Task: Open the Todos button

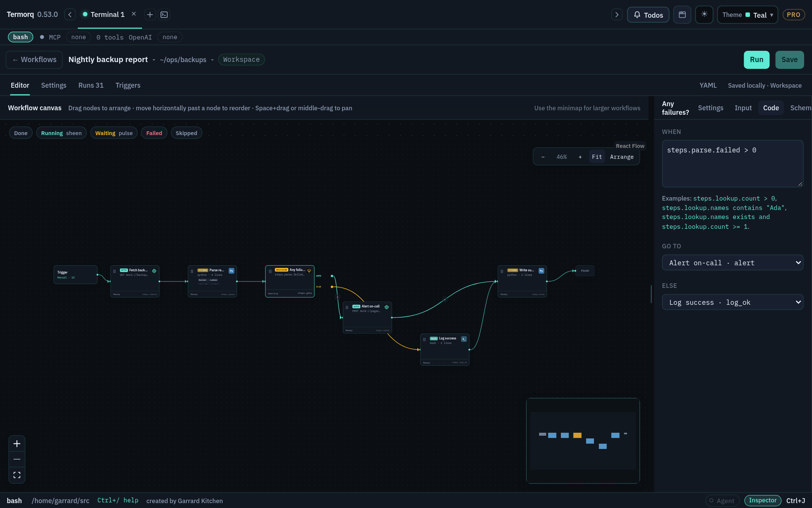Action: click(x=648, y=15)
